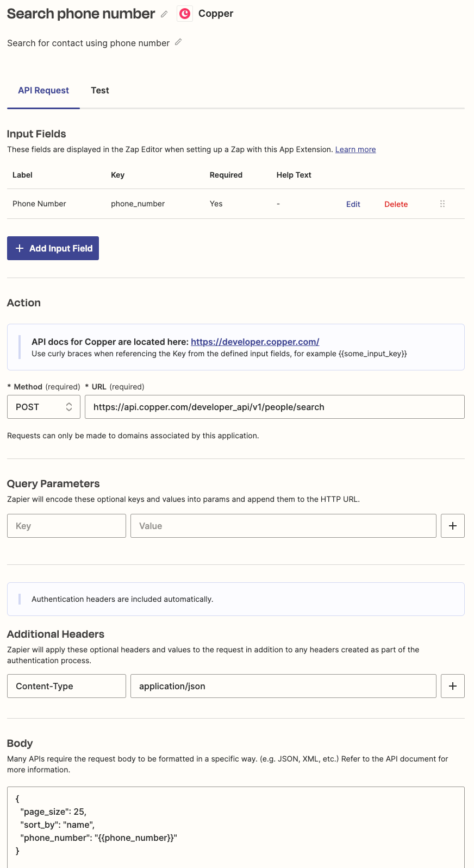
Task: Click the query parameter Value field
Action: tap(283, 526)
